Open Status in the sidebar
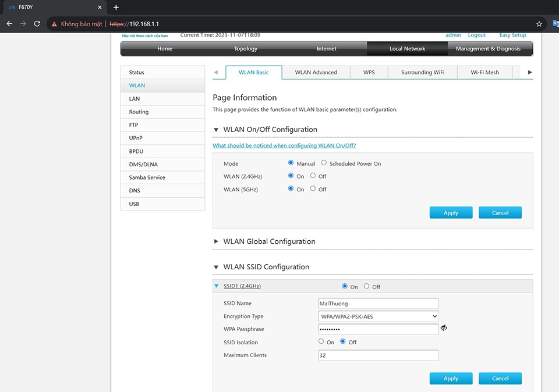 162,72
